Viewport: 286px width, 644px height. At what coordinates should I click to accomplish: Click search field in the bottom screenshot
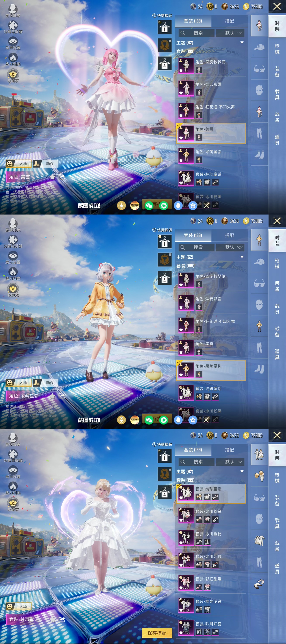pyautogui.click(x=196, y=462)
